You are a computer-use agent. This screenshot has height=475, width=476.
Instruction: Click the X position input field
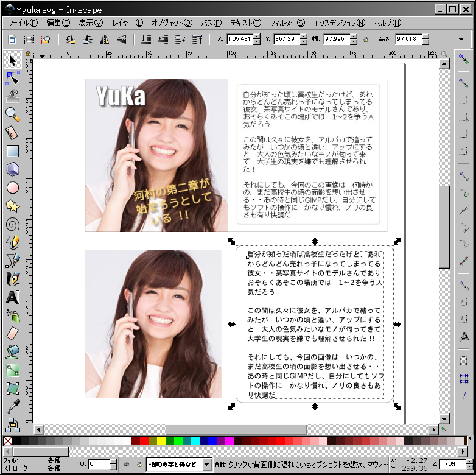point(240,39)
